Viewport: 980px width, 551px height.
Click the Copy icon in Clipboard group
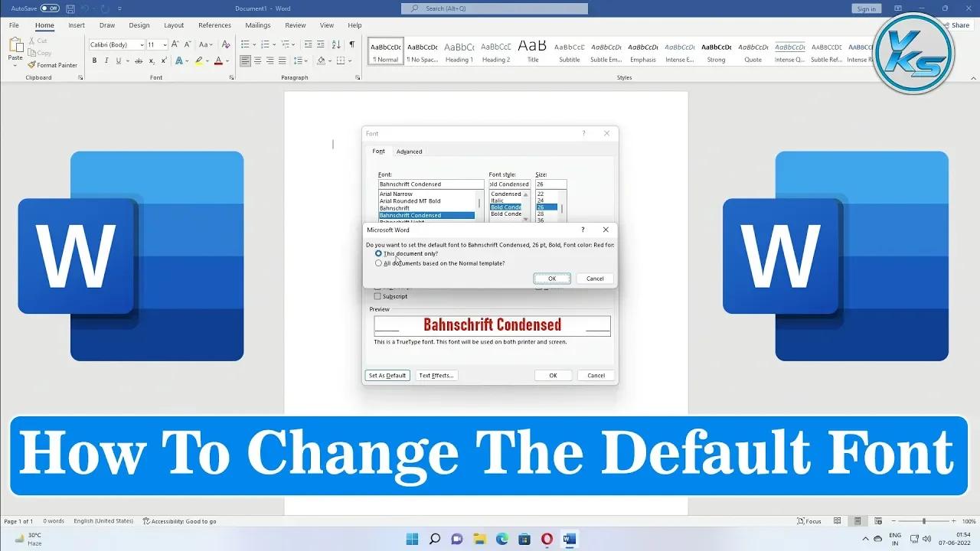[31, 53]
